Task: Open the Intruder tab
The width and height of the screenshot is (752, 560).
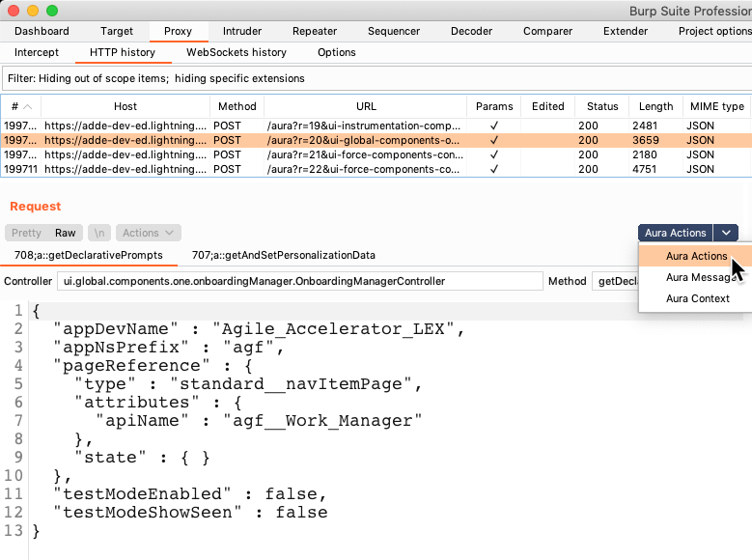Action: 242,31
